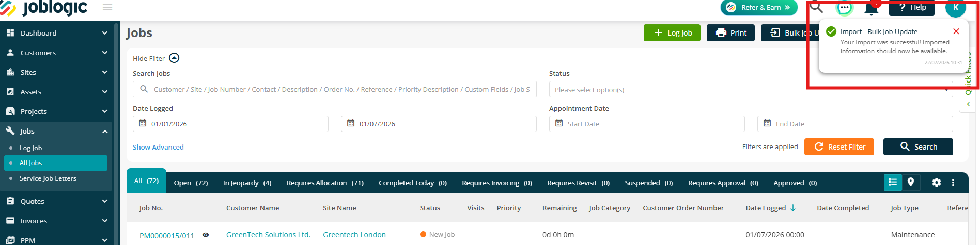
Task: Click the green Log Job button
Action: (672, 33)
